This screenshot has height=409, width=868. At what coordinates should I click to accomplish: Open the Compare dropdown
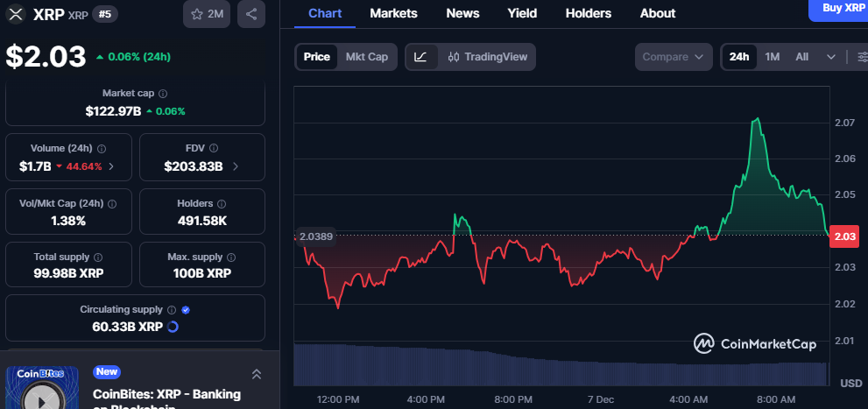point(673,57)
